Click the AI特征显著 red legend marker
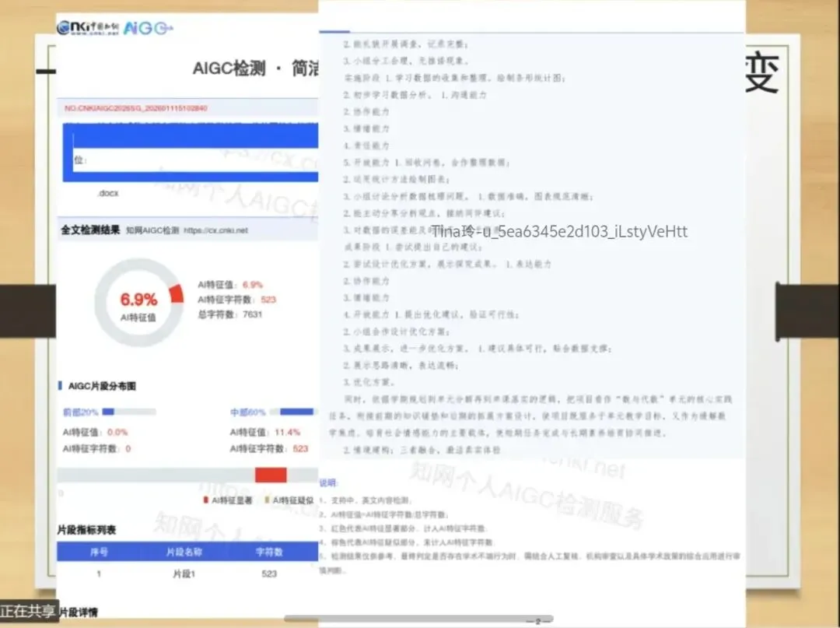The width and height of the screenshot is (840, 628). coord(205,500)
